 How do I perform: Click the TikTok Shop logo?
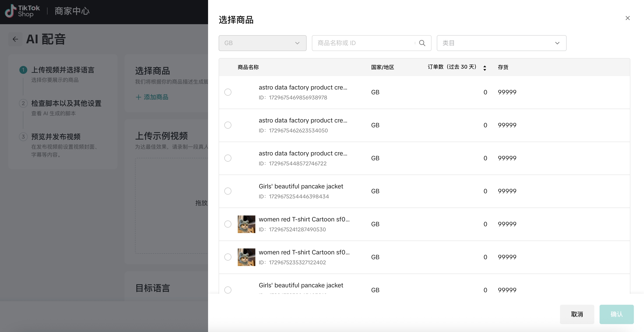[22, 11]
